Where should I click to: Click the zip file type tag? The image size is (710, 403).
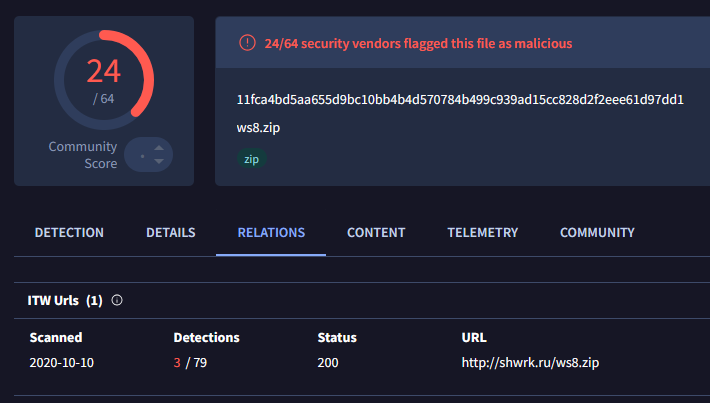click(252, 159)
